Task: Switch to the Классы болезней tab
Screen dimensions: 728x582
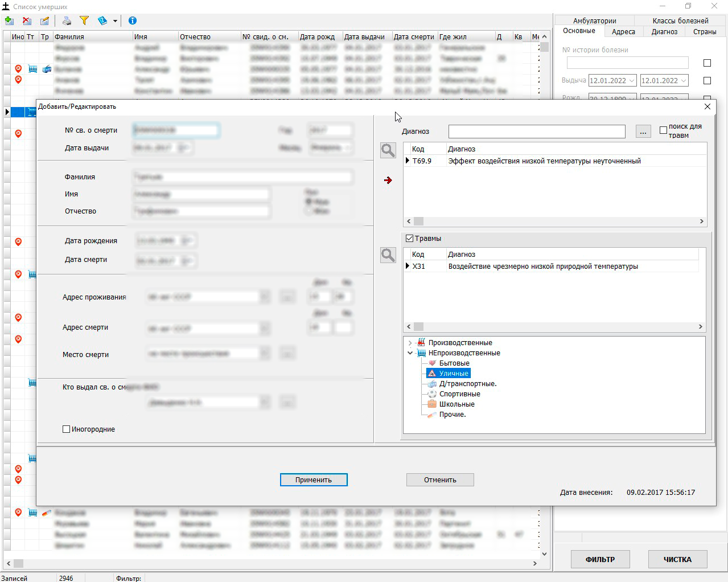Action: coord(680,21)
